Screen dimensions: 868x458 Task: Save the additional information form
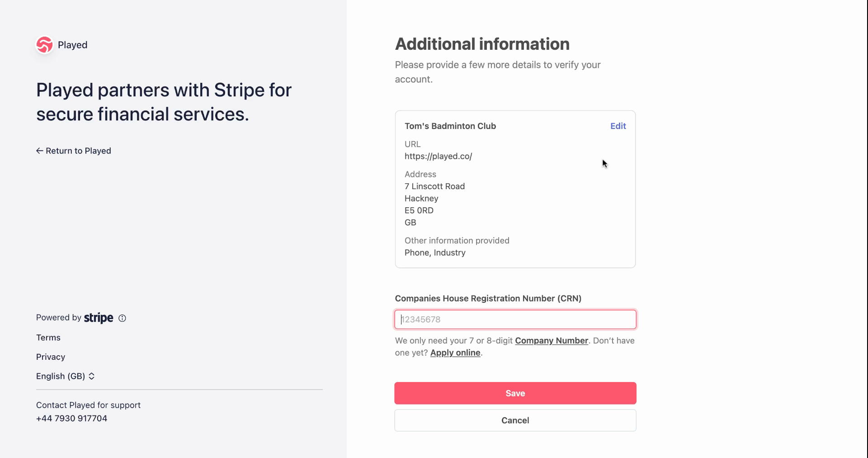(515, 393)
